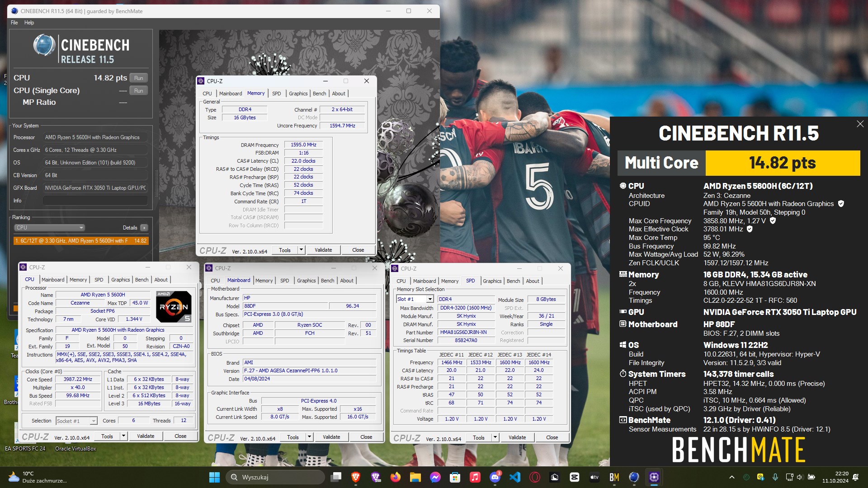
Task: Click Close button in CPU-Z SPD window
Action: tap(552, 437)
